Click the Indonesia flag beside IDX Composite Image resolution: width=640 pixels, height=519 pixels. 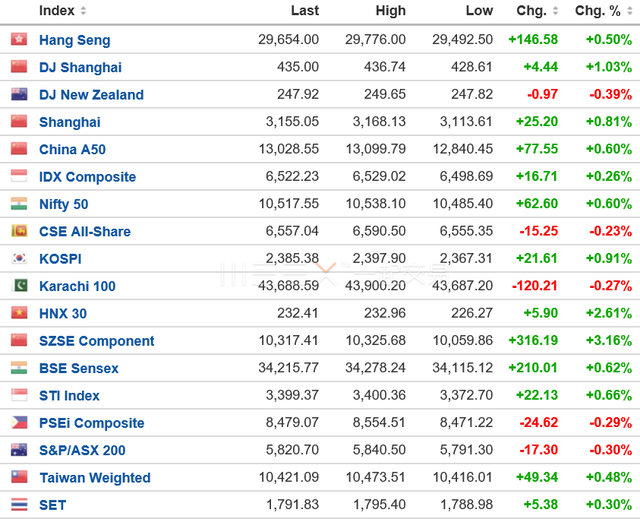[19, 176]
